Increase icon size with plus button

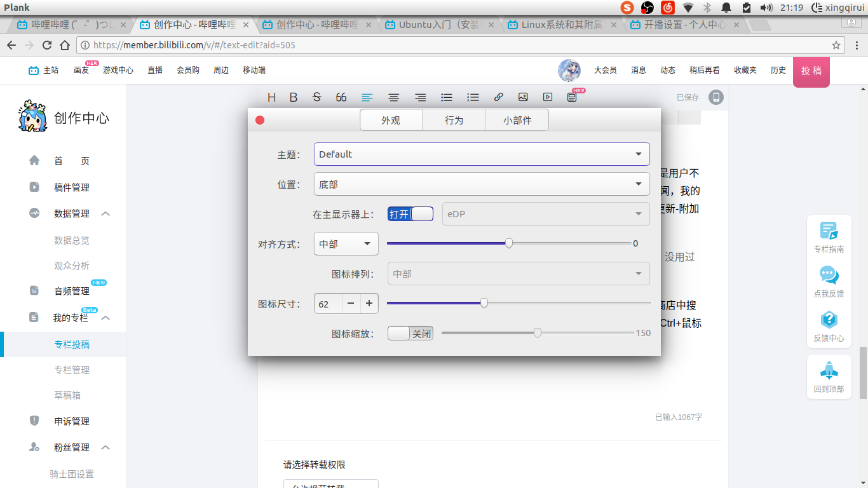pyautogui.click(x=369, y=304)
